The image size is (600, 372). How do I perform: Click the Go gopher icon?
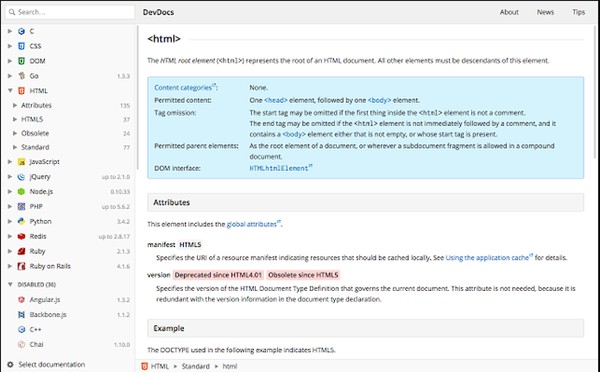pos(21,76)
